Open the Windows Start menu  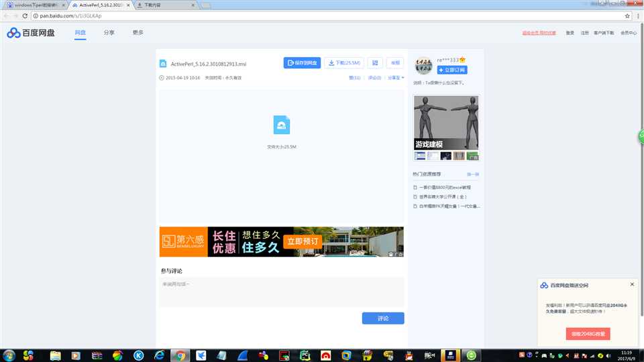[9, 355]
